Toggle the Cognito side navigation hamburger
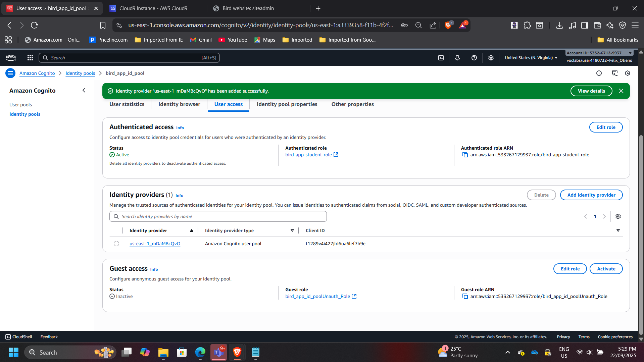Viewport: 644px width, 362px height. (x=10, y=73)
